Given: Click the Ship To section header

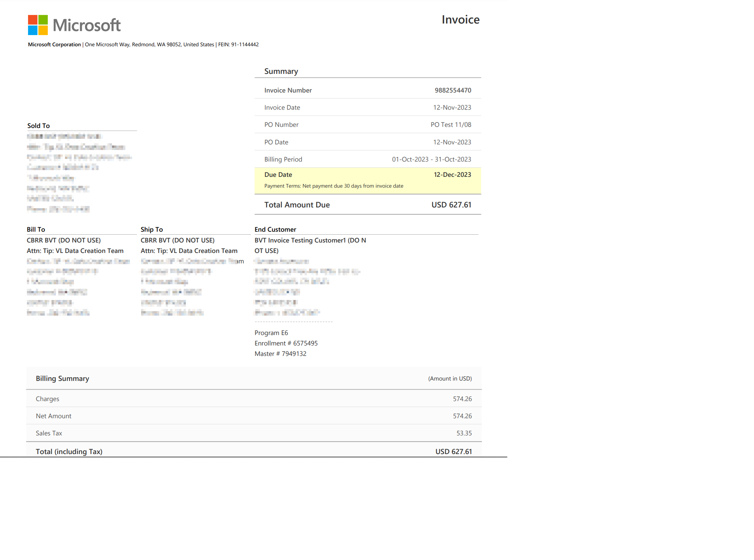Looking at the screenshot, I should 152,229.
